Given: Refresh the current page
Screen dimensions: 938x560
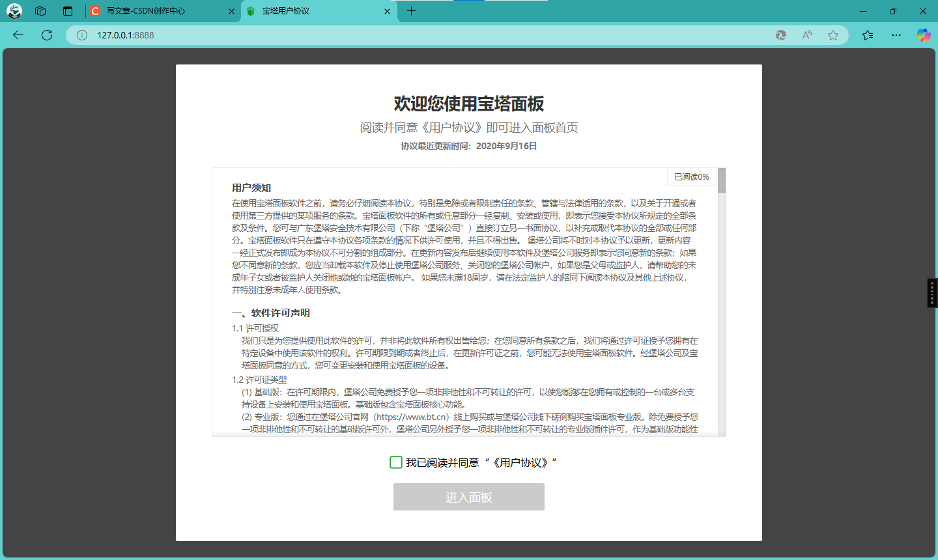Looking at the screenshot, I should [47, 35].
